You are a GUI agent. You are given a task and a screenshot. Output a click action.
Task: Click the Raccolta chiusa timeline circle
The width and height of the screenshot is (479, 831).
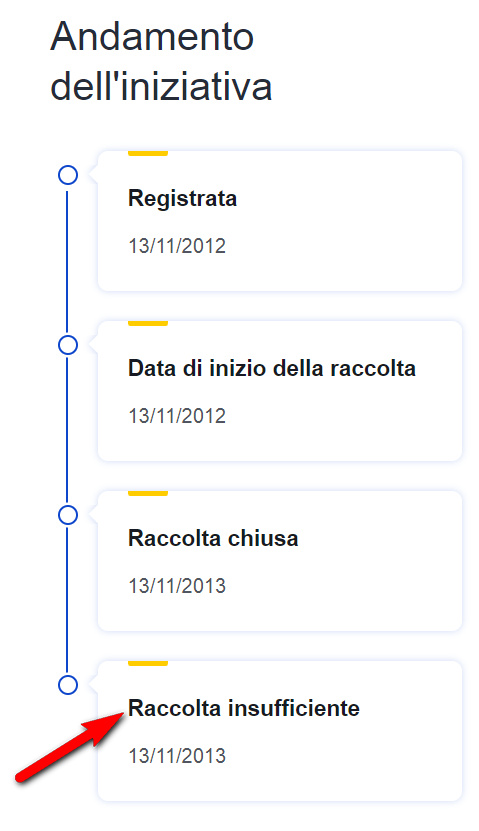coord(68,515)
